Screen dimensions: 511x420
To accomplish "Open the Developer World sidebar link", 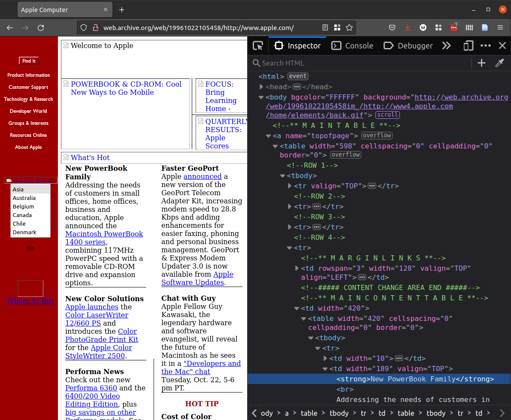I will tap(28, 111).
